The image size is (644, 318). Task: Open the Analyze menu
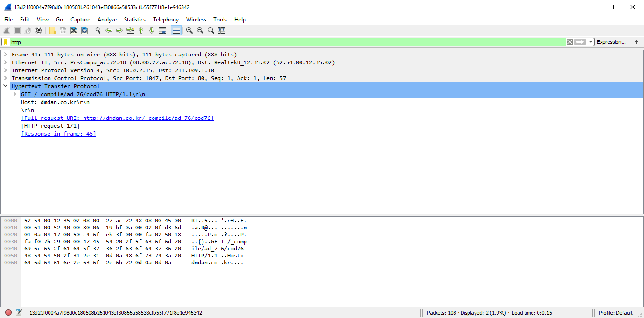[x=107, y=20]
